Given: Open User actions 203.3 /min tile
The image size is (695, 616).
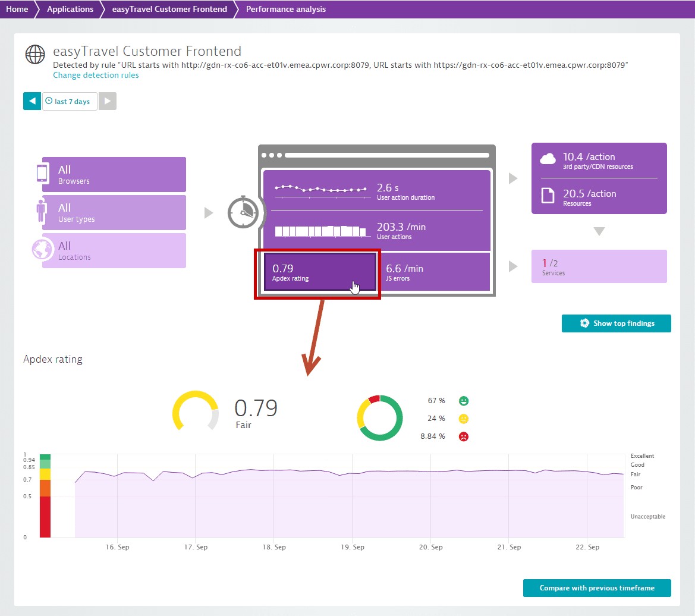Looking at the screenshot, I should [x=377, y=231].
